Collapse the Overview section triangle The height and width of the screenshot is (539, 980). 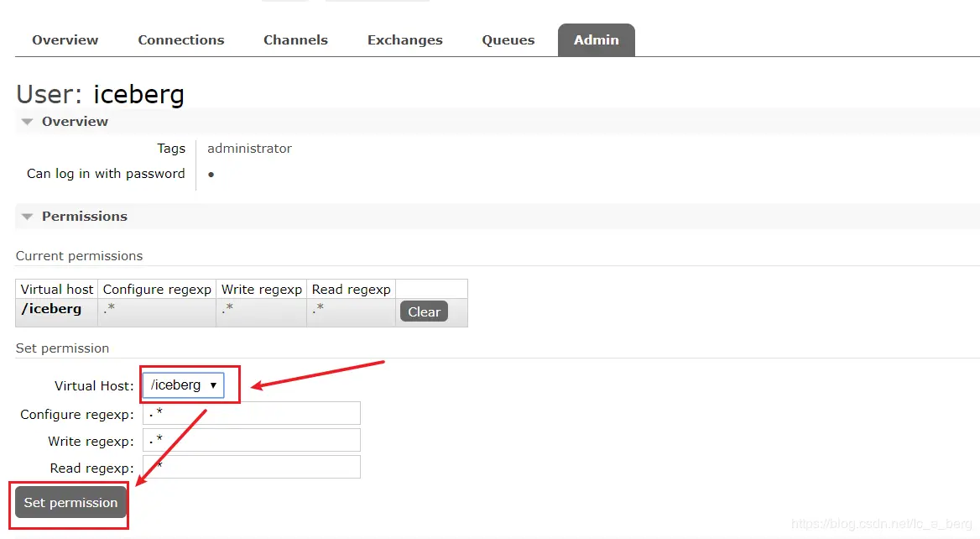[x=27, y=121]
